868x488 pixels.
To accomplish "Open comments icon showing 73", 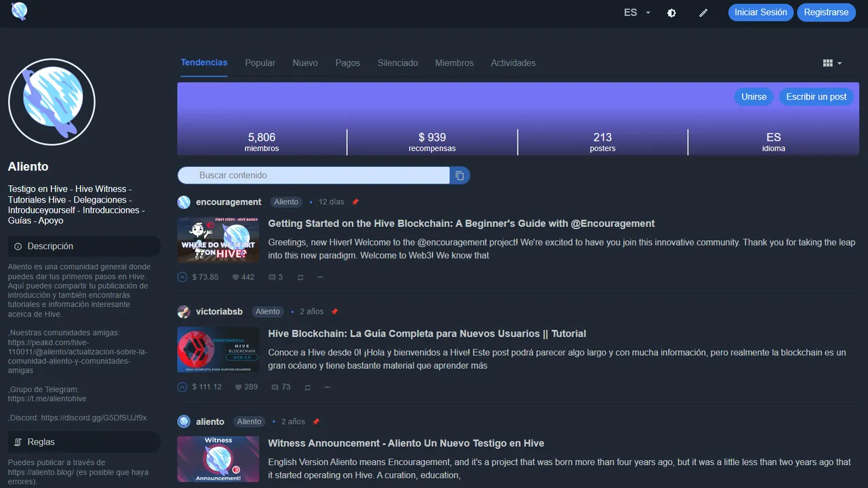I will click(275, 387).
